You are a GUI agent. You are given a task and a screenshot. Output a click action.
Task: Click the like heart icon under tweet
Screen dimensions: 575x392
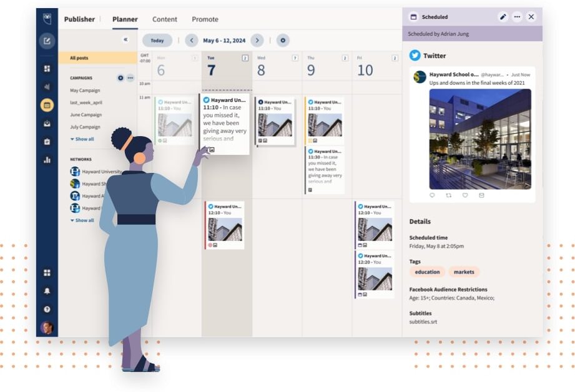click(465, 195)
